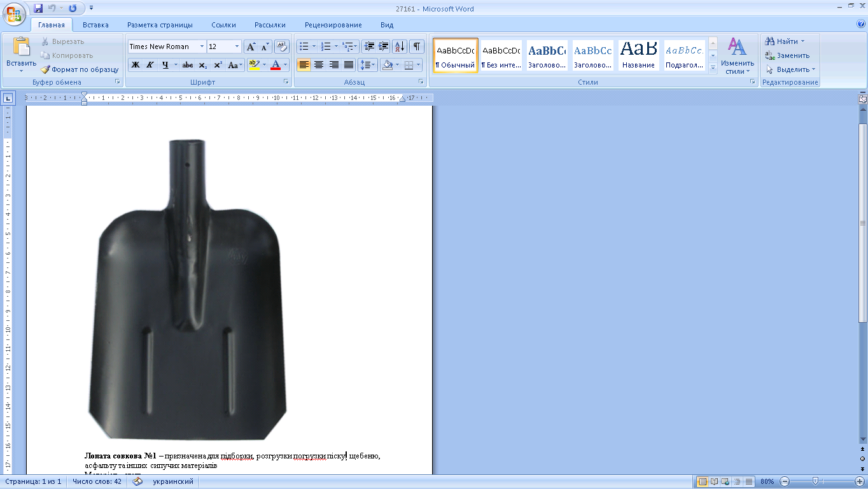The height and width of the screenshot is (489, 868).
Task: Show paragraph marks ¶
Action: coord(417,46)
